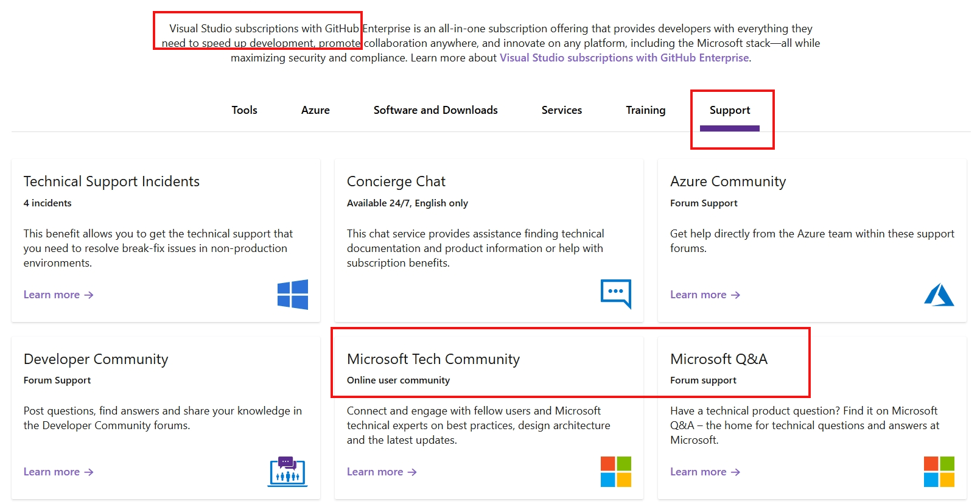This screenshot has height=504, width=980.
Task: Click the Concierge Chat heading
Action: coord(396,181)
